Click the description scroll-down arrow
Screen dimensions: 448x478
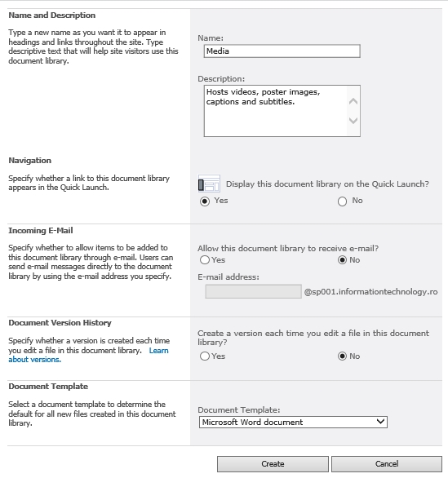353,121
